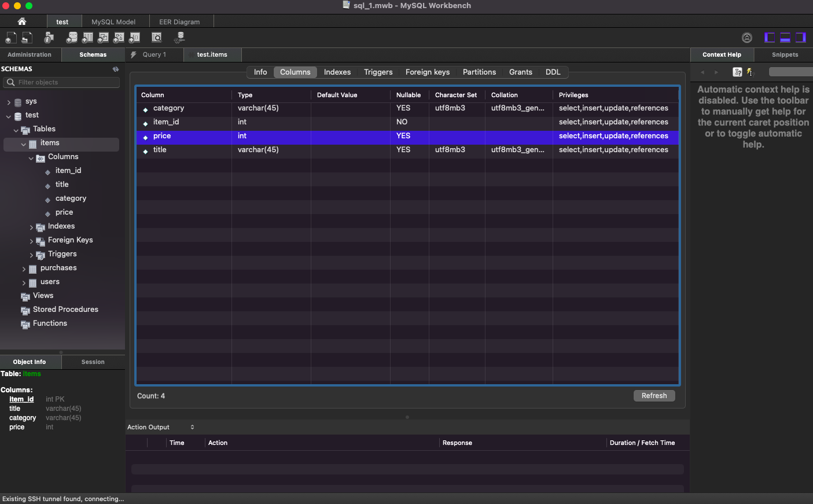This screenshot has height=504, width=813.
Task: Open the preferences gear icon
Action: (747, 38)
